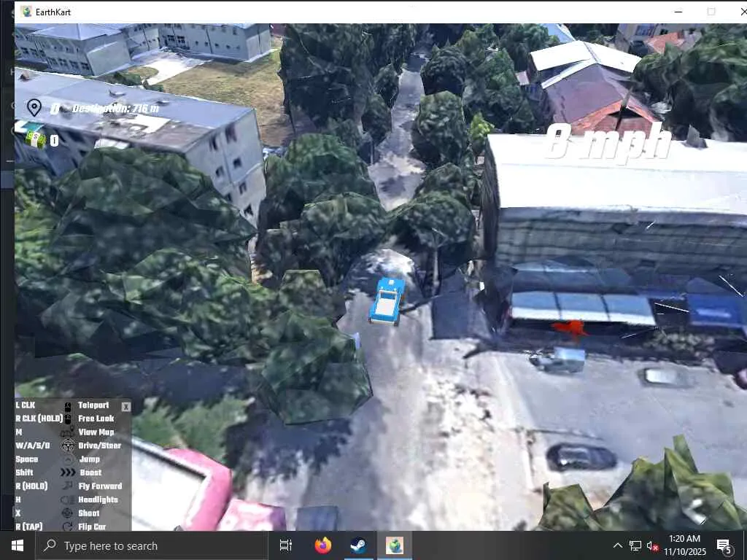Click the View Map label
The width and height of the screenshot is (747, 560).
click(x=96, y=432)
